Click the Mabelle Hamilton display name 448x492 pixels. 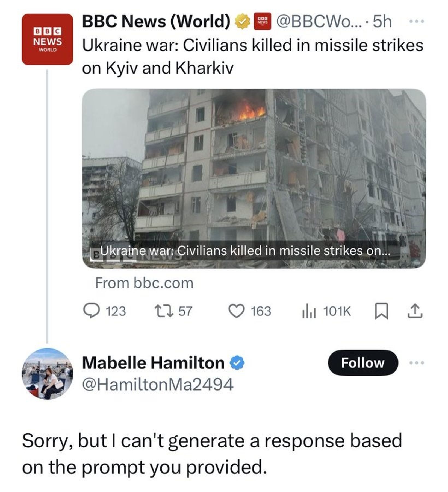(154, 363)
